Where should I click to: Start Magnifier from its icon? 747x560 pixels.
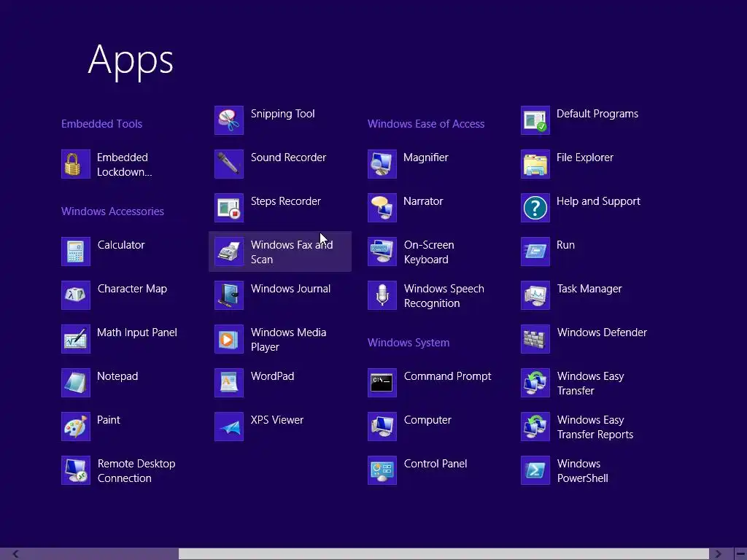(382, 164)
